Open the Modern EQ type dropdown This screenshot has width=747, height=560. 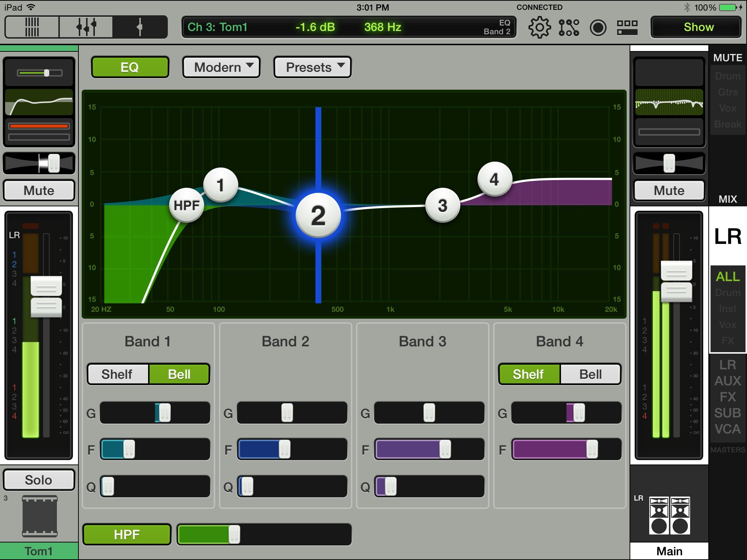tap(221, 67)
